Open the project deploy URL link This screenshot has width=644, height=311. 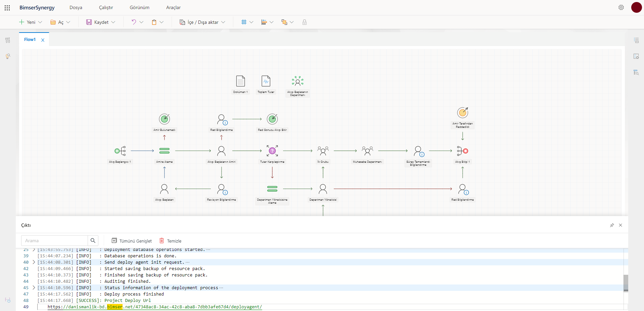pos(155,307)
